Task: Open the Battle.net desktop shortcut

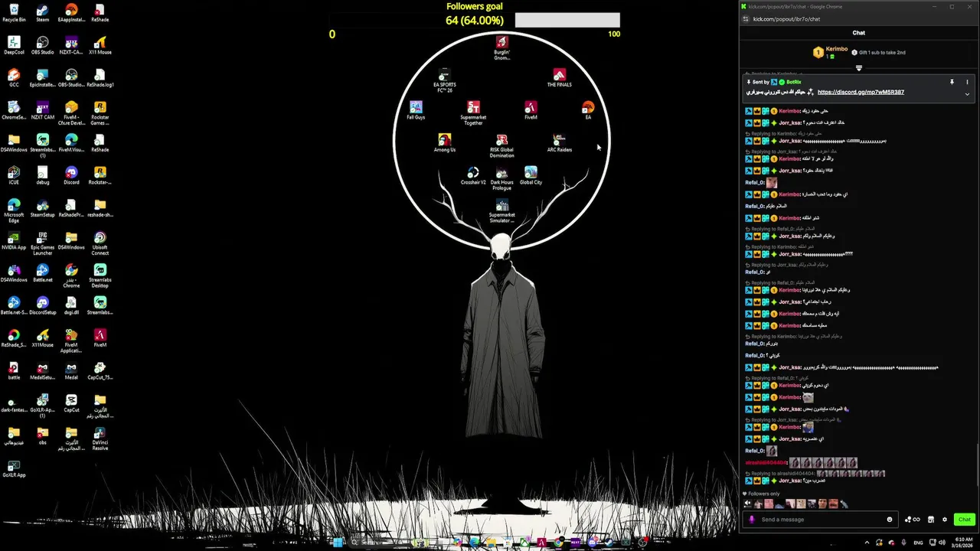Action: point(42,273)
